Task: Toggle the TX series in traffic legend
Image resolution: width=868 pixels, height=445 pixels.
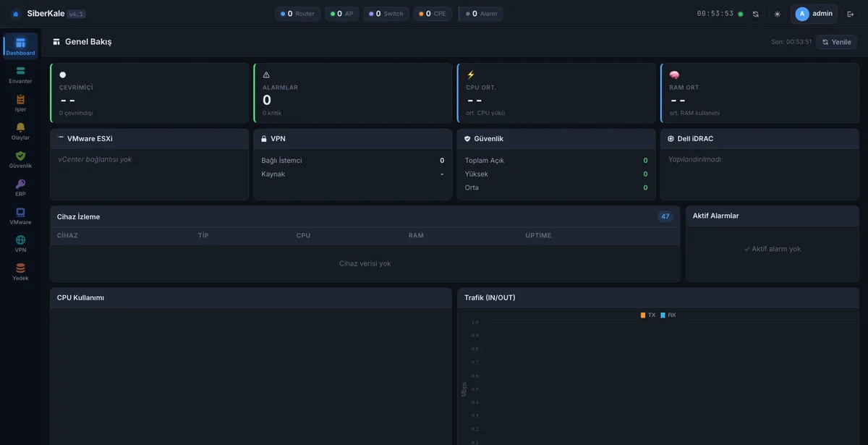Action: (648, 315)
